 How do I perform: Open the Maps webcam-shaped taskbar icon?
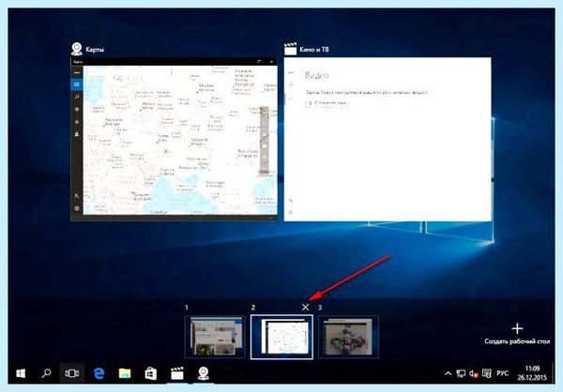(204, 373)
